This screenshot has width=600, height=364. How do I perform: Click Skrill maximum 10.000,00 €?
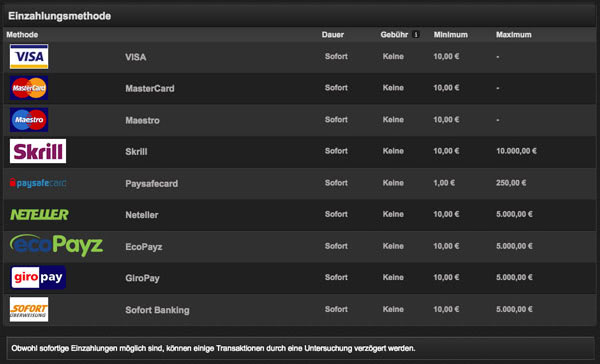pyautogui.click(x=516, y=151)
